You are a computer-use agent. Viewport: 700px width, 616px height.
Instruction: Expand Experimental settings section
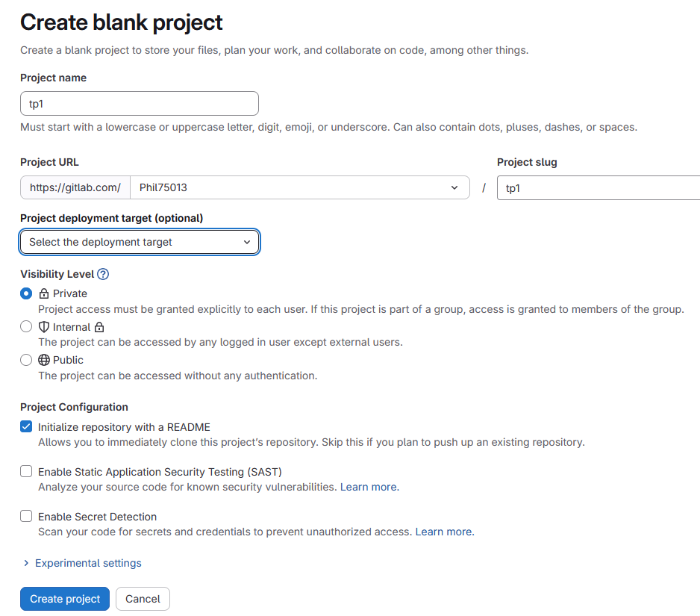pos(88,563)
